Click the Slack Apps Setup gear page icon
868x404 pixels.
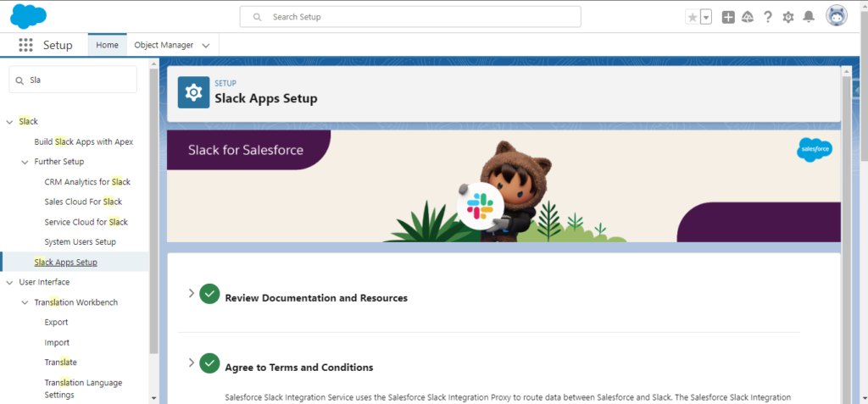point(194,92)
